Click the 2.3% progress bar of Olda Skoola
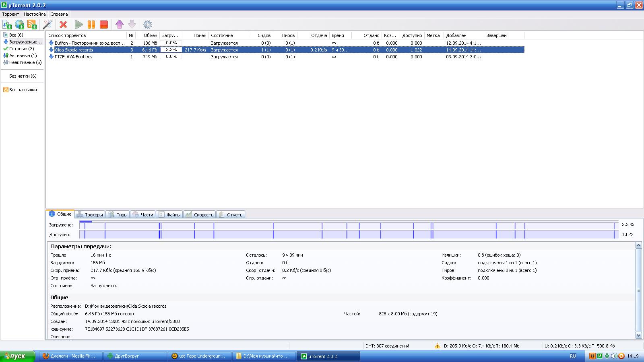 tap(171, 50)
